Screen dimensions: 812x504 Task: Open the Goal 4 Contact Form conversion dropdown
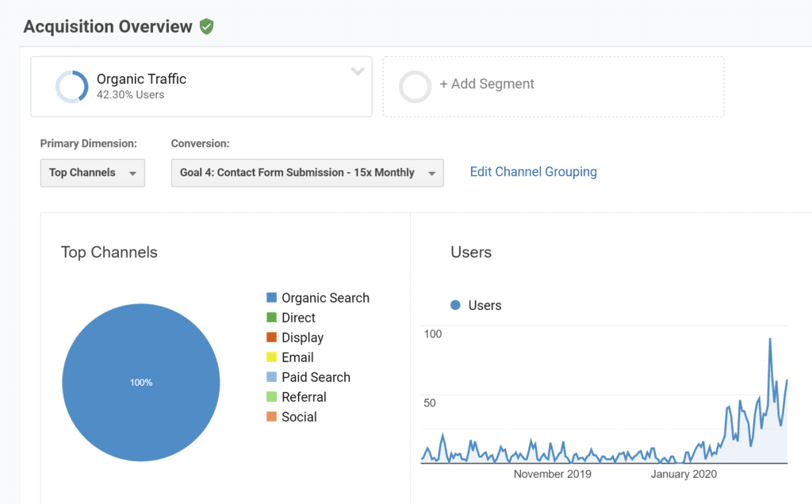pos(307,173)
